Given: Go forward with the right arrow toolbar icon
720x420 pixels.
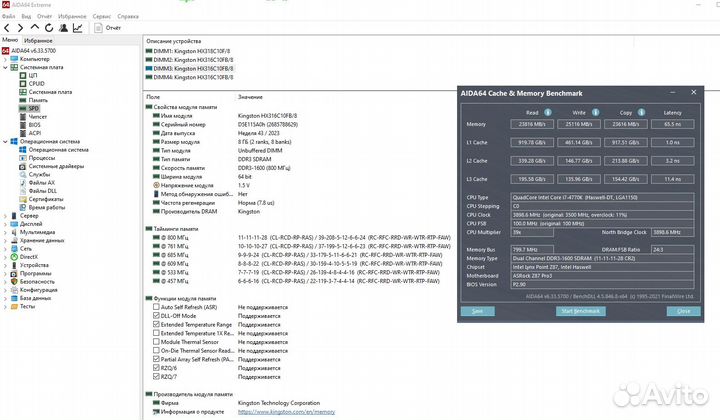Looking at the screenshot, I should click(x=20, y=28).
